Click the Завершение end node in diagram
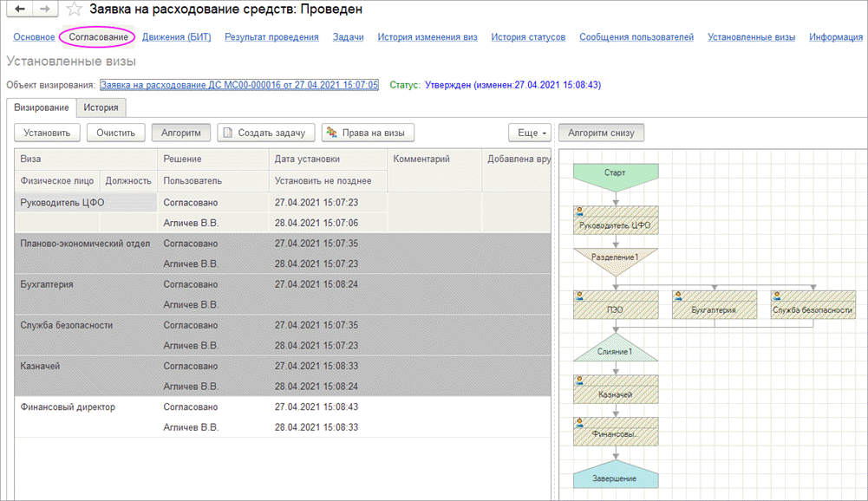Viewport: 868px width, 501px height. point(615,478)
